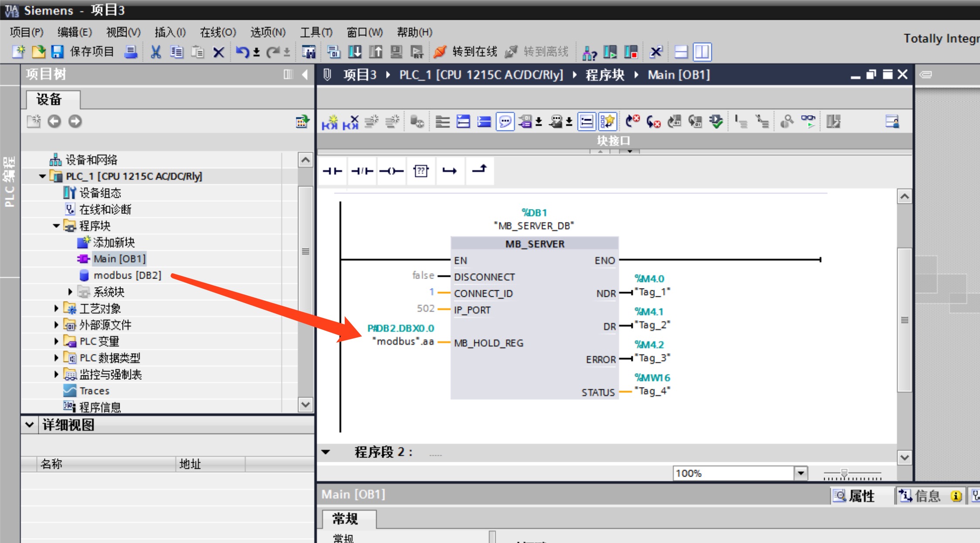Screen dimensions: 980x543
Task: Click the cut scissors icon
Action: 155,52
